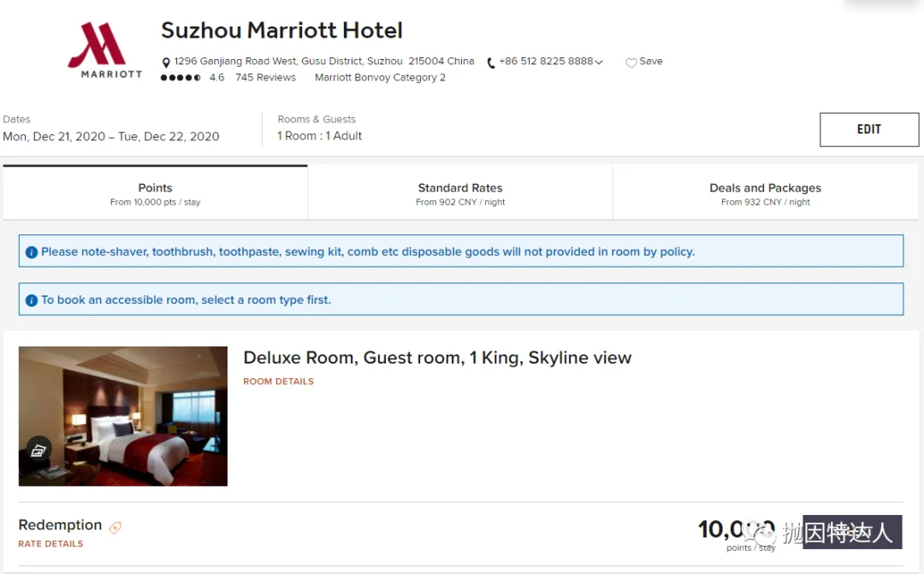
Task: Click the Redemption tag icon
Action: tap(115, 528)
